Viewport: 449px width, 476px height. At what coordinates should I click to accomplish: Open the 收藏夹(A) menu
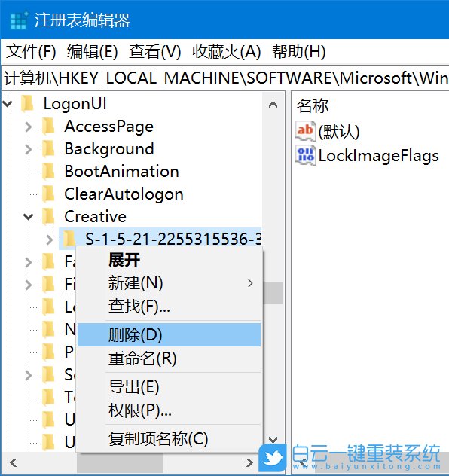(x=227, y=52)
